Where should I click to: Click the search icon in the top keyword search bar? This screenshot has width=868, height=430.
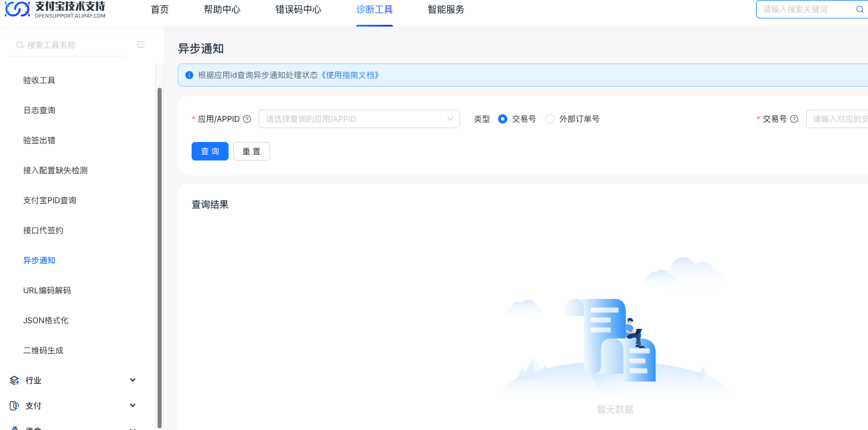pos(859,9)
